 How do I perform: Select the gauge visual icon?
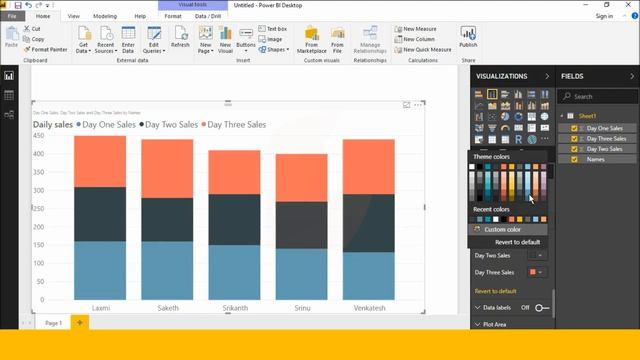(505, 128)
